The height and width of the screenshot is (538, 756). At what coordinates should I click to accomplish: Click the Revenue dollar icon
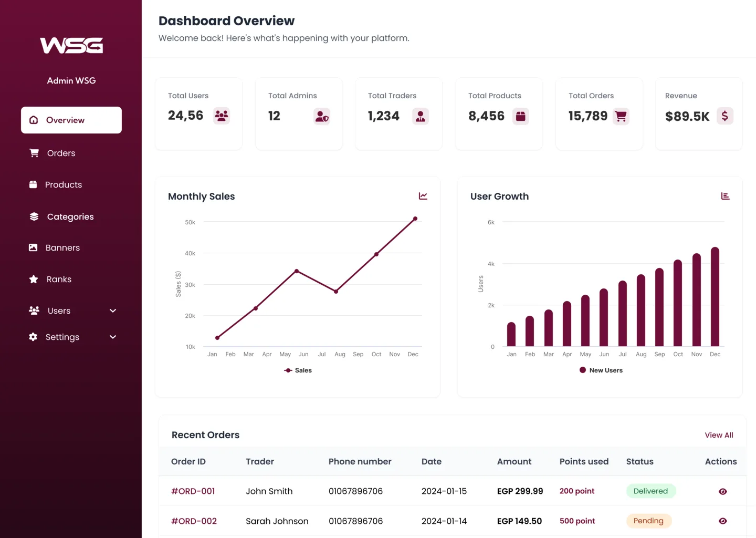(725, 116)
